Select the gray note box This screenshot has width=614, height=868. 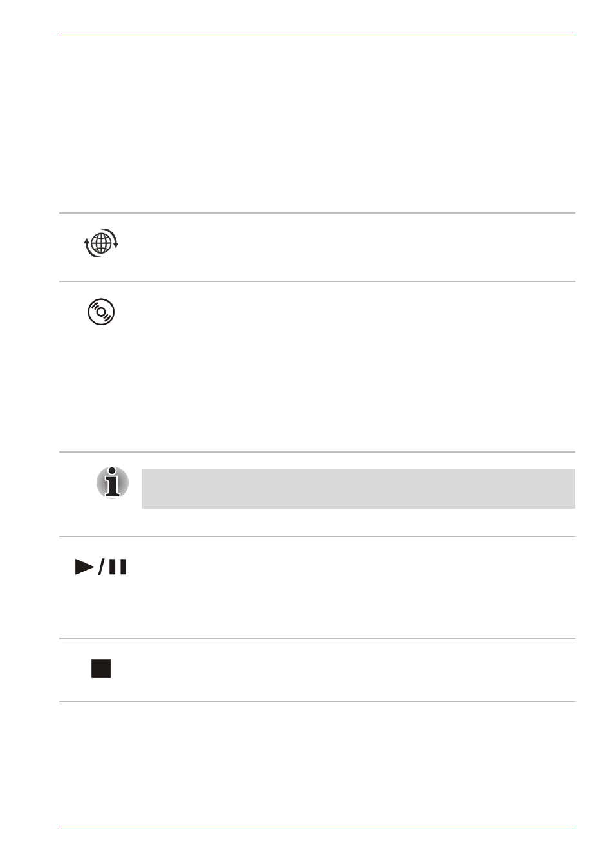pos(358,489)
